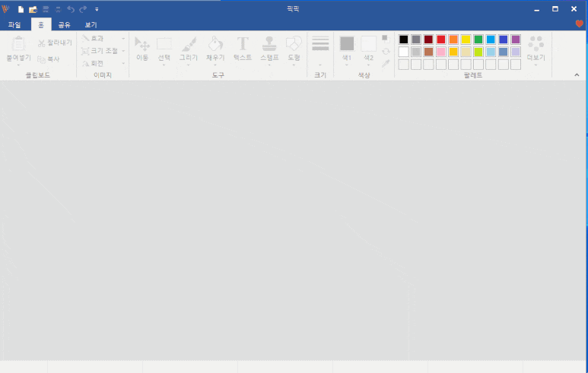Choose the pink palette swatch

pos(441,52)
